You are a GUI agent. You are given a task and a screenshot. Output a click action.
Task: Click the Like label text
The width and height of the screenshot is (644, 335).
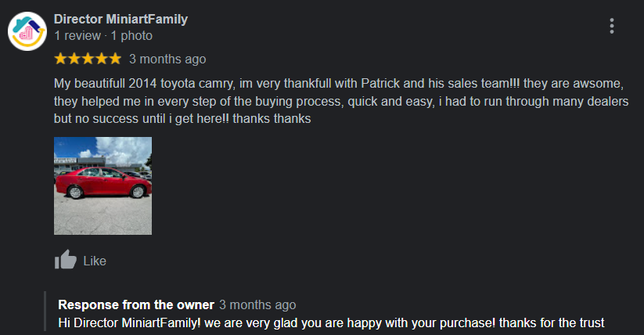pyautogui.click(x=95, y=261)
